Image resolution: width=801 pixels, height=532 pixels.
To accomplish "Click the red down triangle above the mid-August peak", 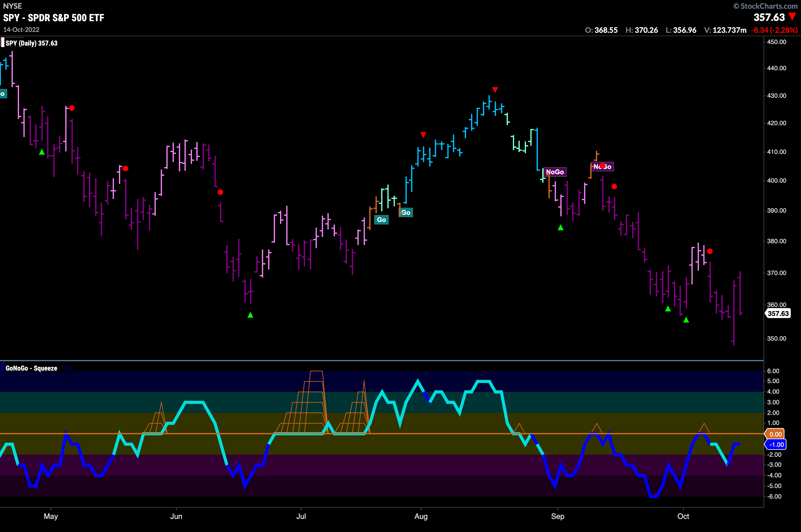I will 495,90.
